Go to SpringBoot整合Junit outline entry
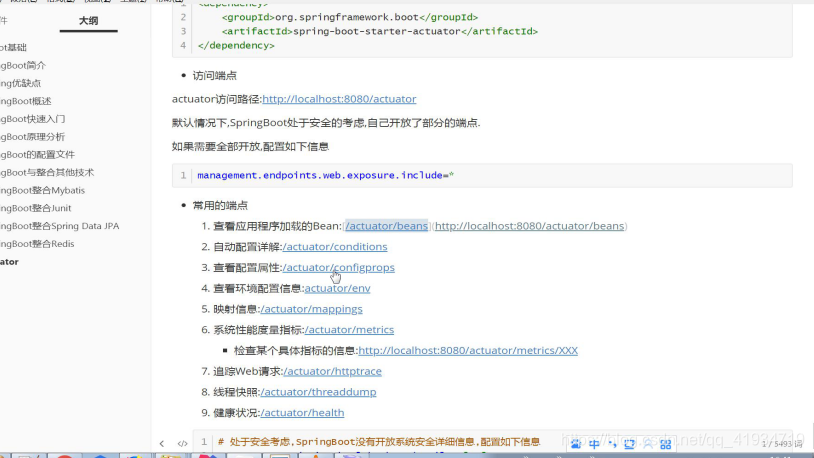This screenshot has height=458, width=814. [x=36, y=208]
